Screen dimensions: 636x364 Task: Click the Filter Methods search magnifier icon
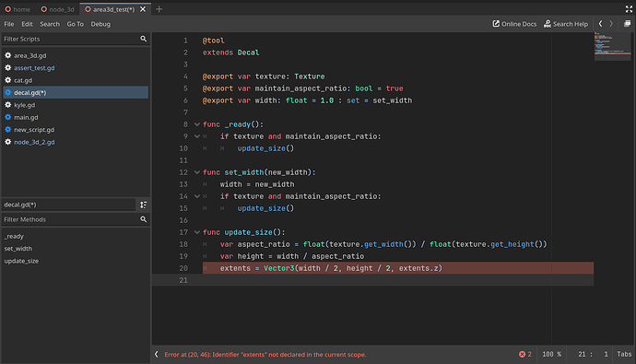point(143,219)
